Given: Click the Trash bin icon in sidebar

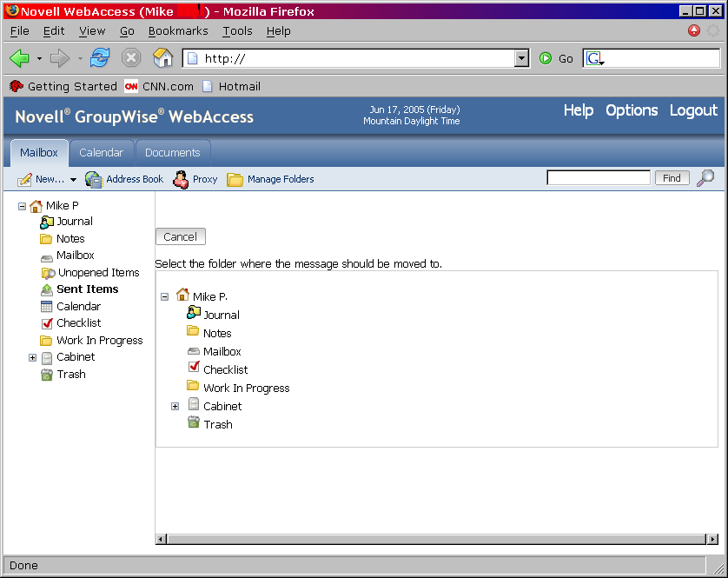Looking at the screenshot, I should coord(46,375).
